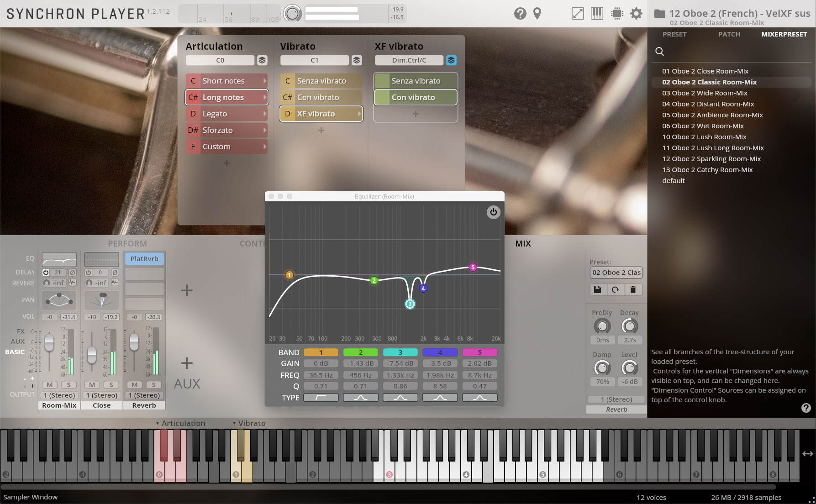Delete reverb preset using trash icon
This screenshot has width=816, height=504.
pos(633,289)
